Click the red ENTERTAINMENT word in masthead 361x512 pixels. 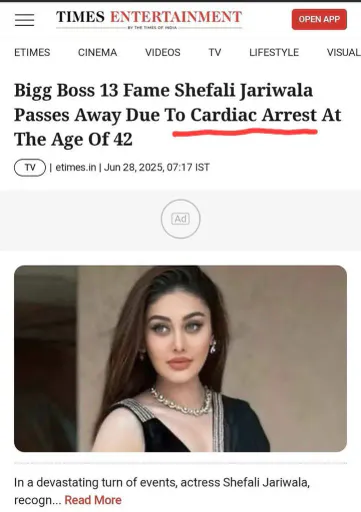point(176,17)
